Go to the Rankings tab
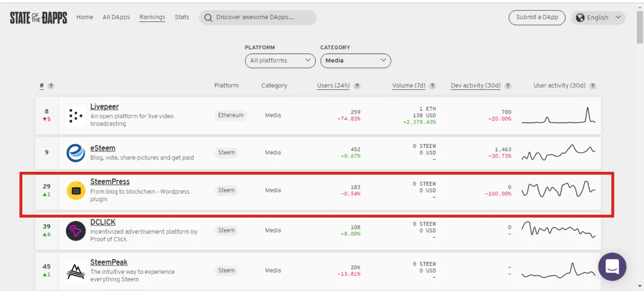Screen dimensions: 644x292 152,17
